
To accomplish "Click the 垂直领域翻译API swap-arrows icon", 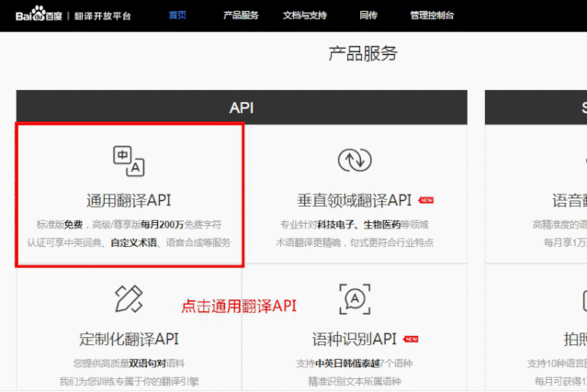I will (x=355, y=160).
